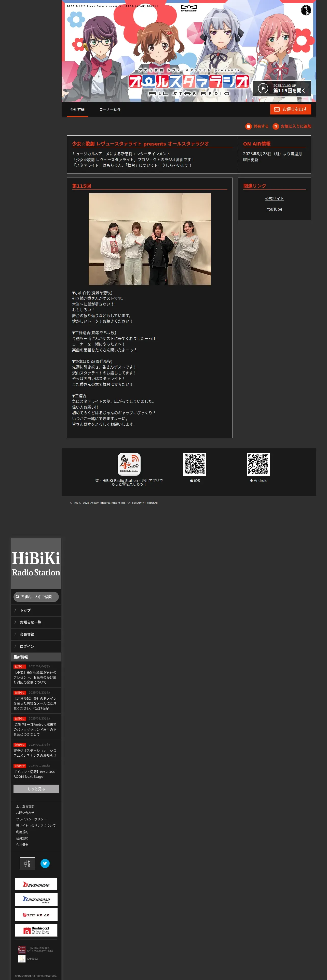The image size is (327, 980).
Task: Click the HiBiKi Radio Station sidebar logo
Action: 36,564
